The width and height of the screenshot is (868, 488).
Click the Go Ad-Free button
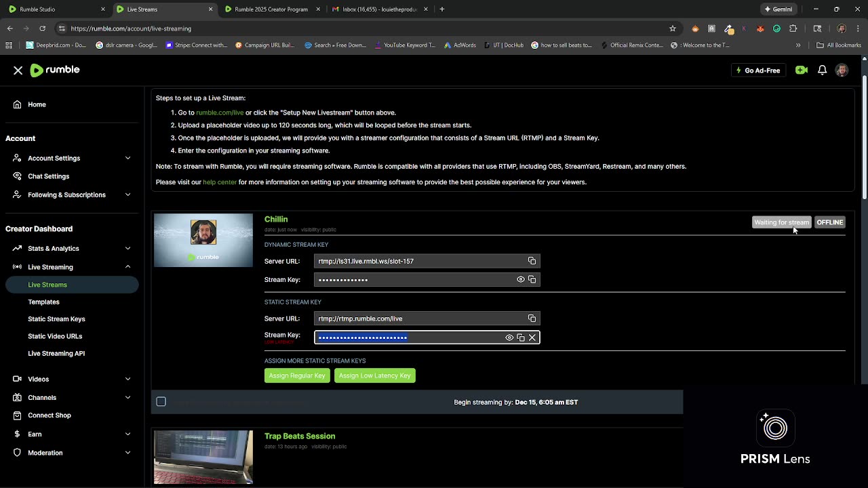(758, 70)
